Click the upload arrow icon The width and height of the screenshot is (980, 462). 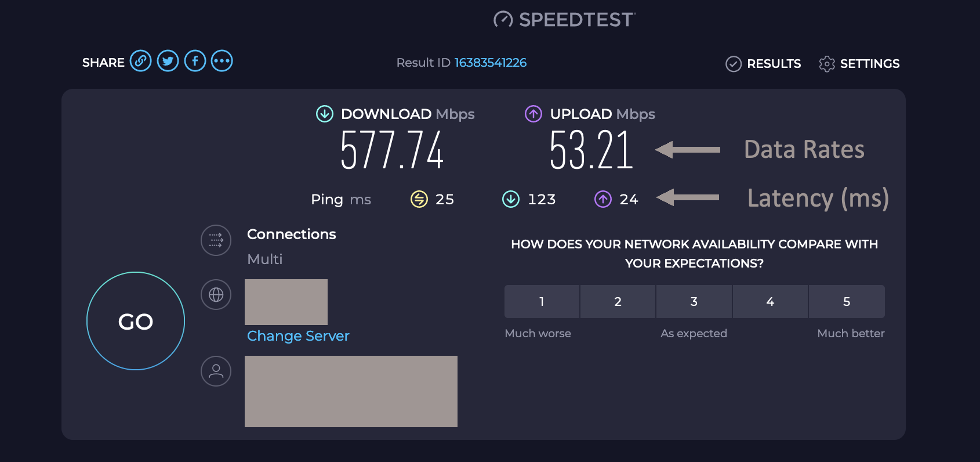pos(533,114)
